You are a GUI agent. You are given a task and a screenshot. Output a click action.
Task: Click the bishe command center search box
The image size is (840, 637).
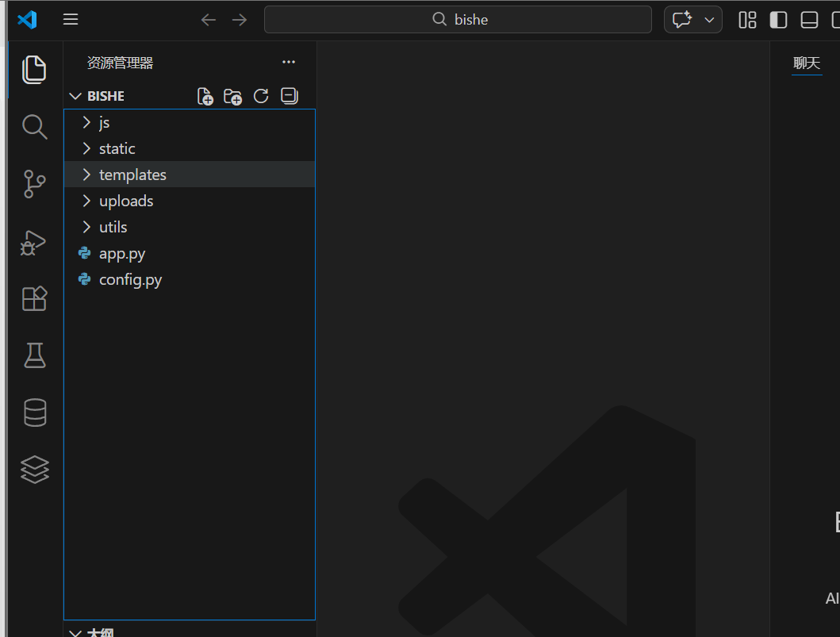[x=458, y=20]
